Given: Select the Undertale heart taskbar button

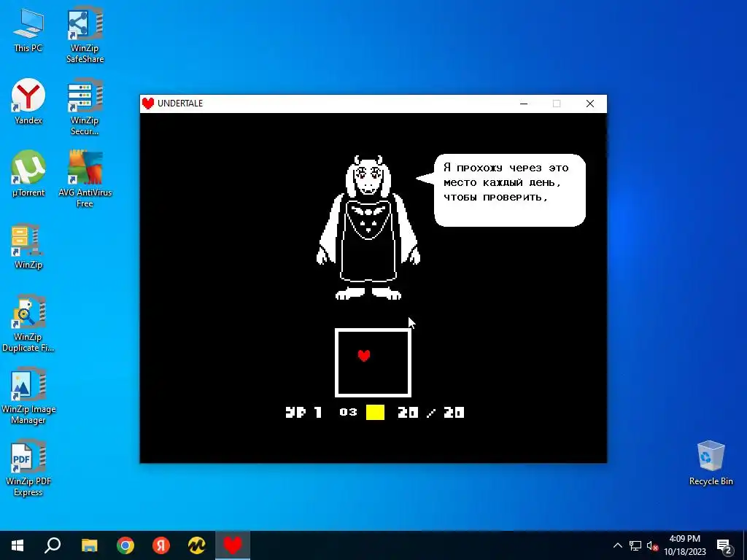Looking at the screenshot, I should pyautogui.click(x=233, y=545).
